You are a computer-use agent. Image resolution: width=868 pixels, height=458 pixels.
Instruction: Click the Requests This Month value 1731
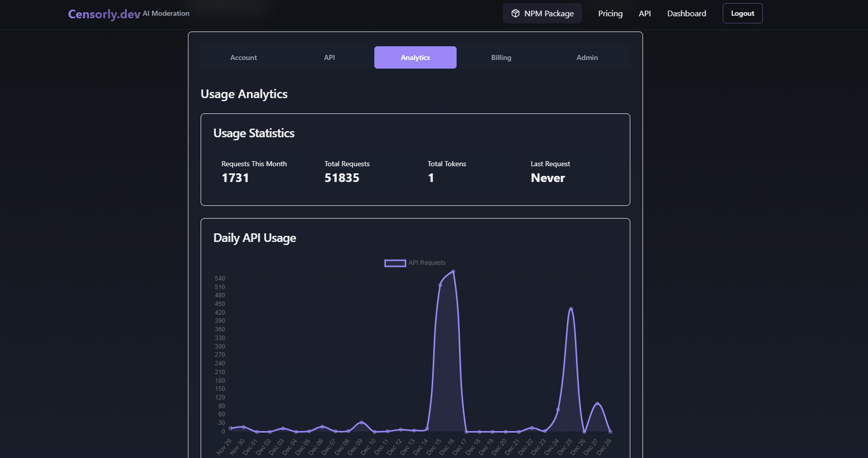235,178
